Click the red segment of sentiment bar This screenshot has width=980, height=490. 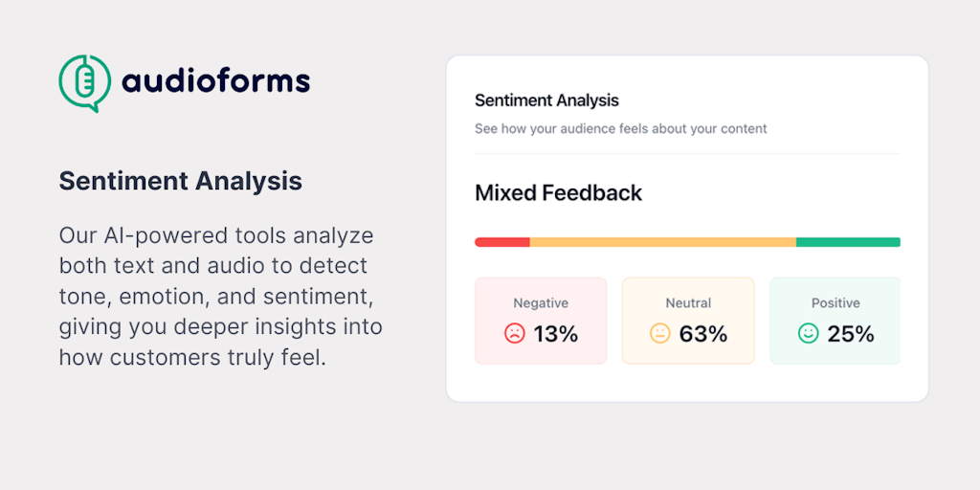point(502,242)
